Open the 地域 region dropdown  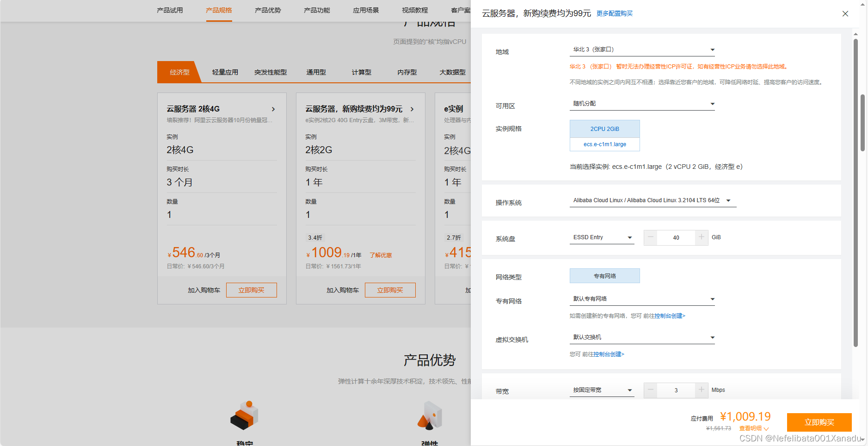[x=642, y=50]
